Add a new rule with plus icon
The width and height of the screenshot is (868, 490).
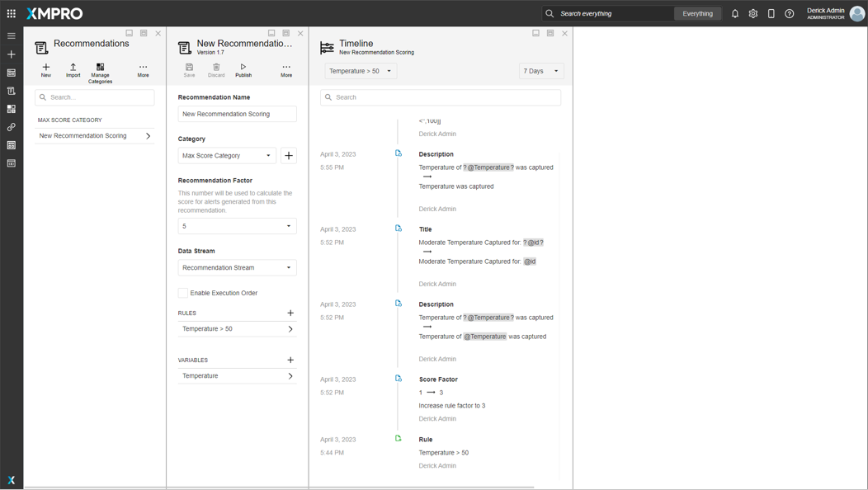(x=290, y=313)
